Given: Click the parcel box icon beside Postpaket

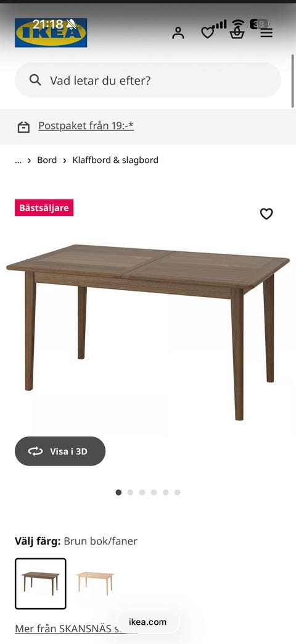Looking at the screenshot, I should [x=23, y=127].
